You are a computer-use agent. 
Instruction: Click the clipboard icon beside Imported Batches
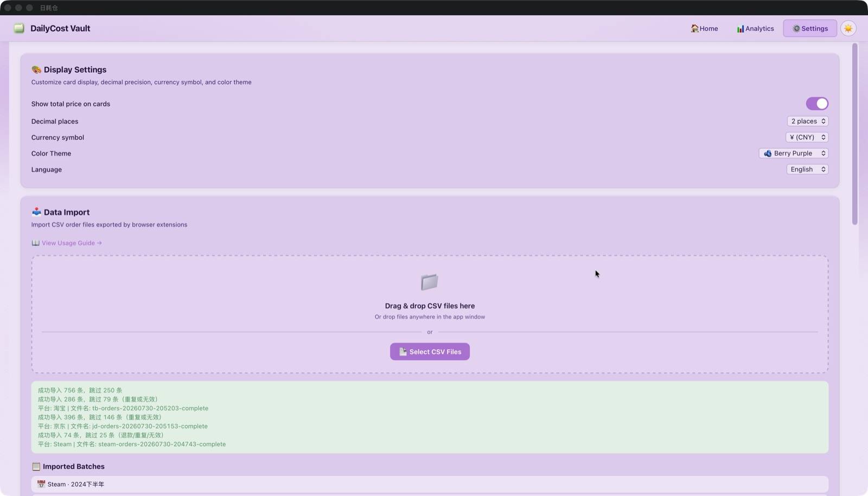(36, 466)
